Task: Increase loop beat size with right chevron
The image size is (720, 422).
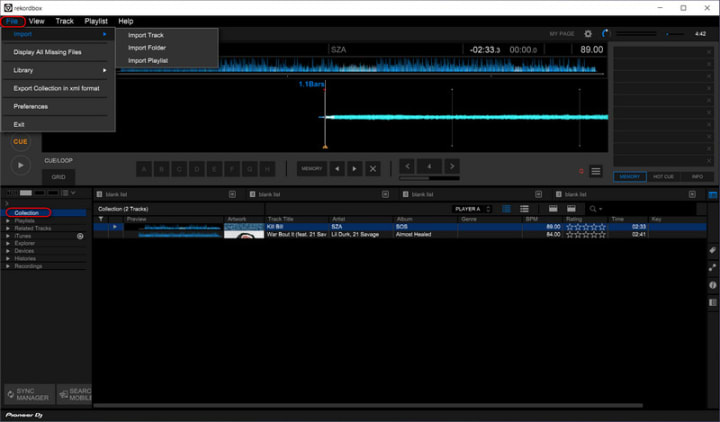Action: tap(452, 166)
